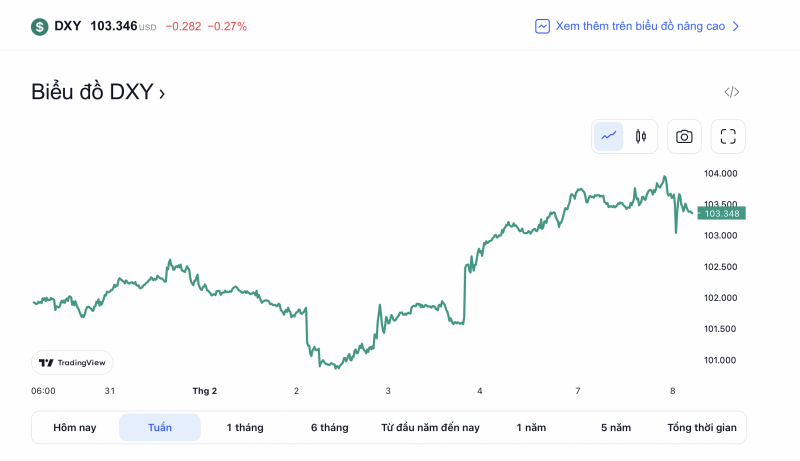800x461 pixels.
Task: Select the '1 tháng' time range
Action: pos(245,428)
